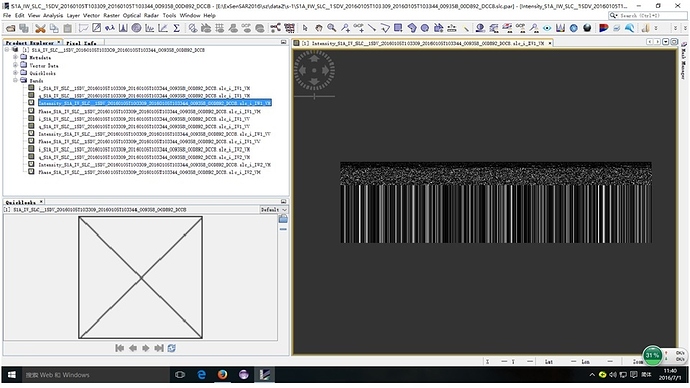Open the Raster menu
The height and width of the screenshot is (388, 690).
pyautogui.click(x=111, y=15)
